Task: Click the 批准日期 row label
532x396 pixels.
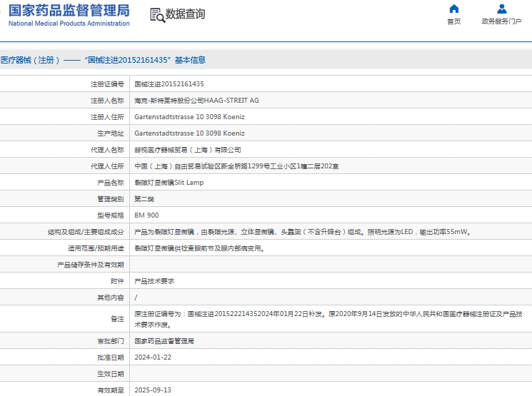Action: pyautogui.click(x=111, y=357)
